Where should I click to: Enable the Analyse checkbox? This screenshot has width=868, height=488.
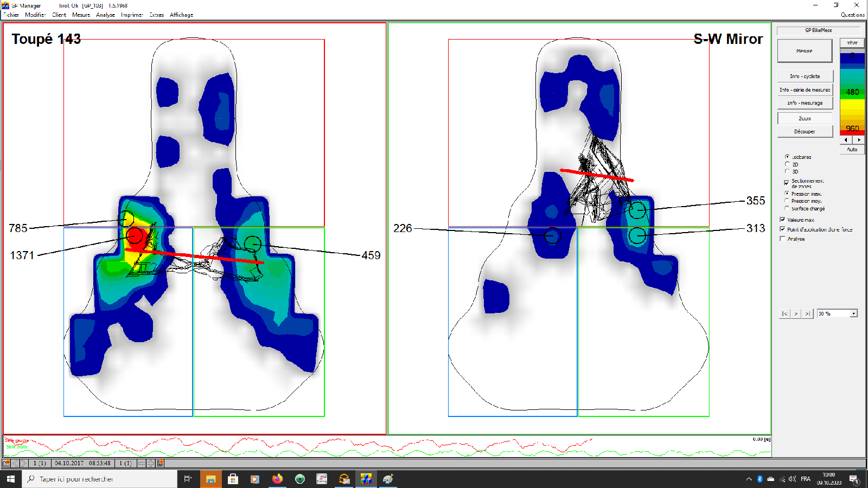pos(782,239)
